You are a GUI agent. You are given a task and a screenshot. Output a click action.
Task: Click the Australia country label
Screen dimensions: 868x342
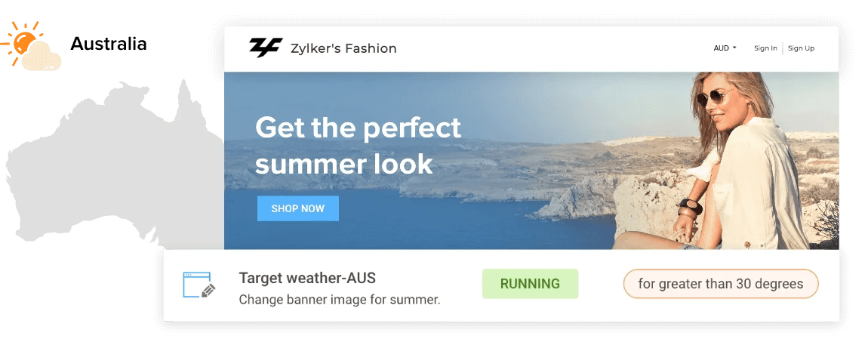pyautogui.click(x=109, y=44)
